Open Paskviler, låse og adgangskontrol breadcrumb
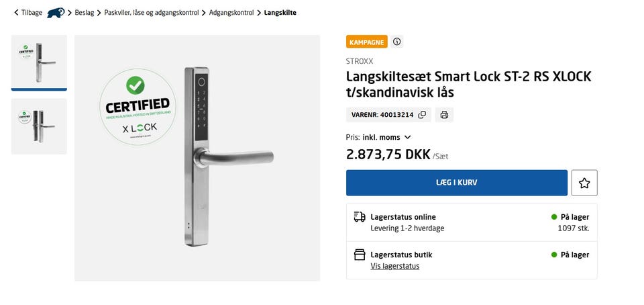Image resolution: width=644 pixels, height=305 pixels. pos(151,12)
